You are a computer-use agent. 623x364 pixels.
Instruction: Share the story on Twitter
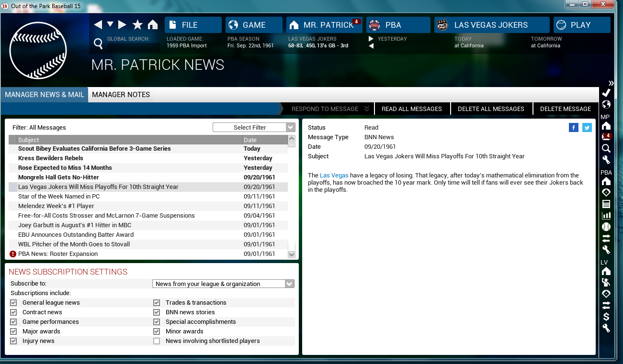(587, 127)
